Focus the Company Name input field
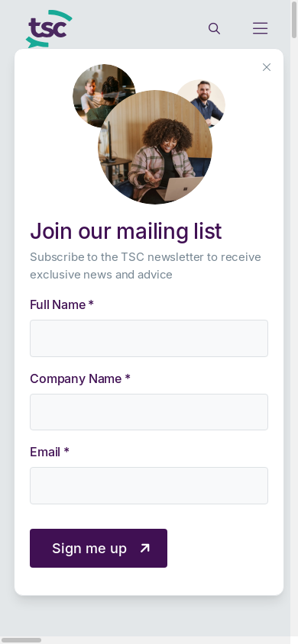The height and width of the screenshot is (644, 298). [149, 412]
